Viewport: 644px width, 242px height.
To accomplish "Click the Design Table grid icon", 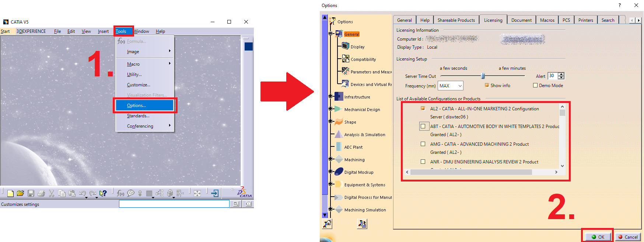I will point(149,193).
